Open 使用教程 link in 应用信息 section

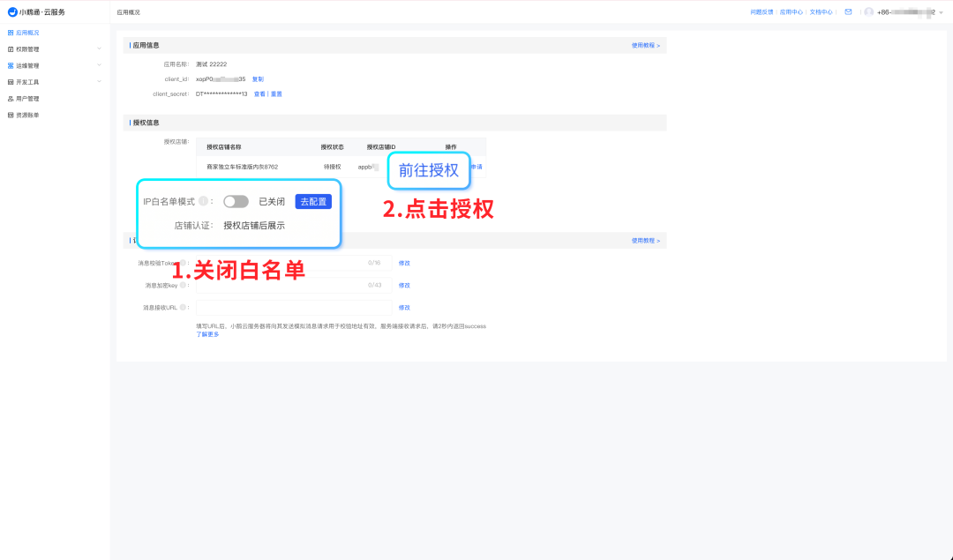[x=645, y=46]
